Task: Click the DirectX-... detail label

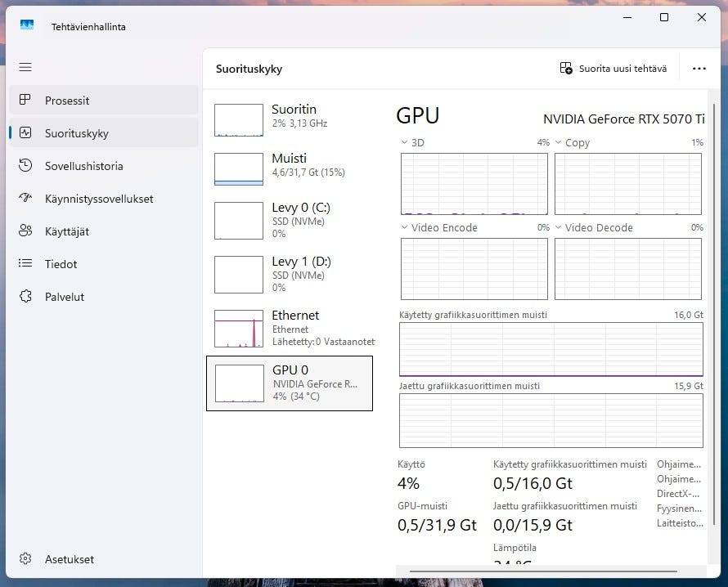Action: point(678,494)
